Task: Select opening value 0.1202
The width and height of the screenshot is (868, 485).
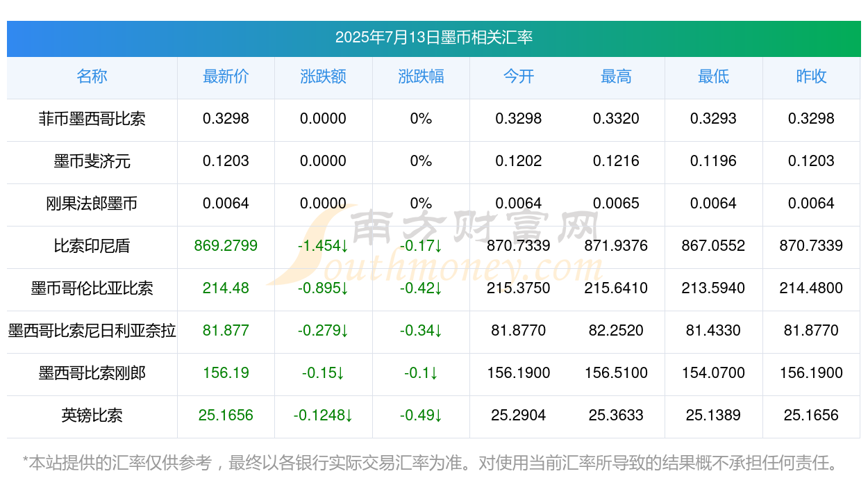Action: (519, 161)
